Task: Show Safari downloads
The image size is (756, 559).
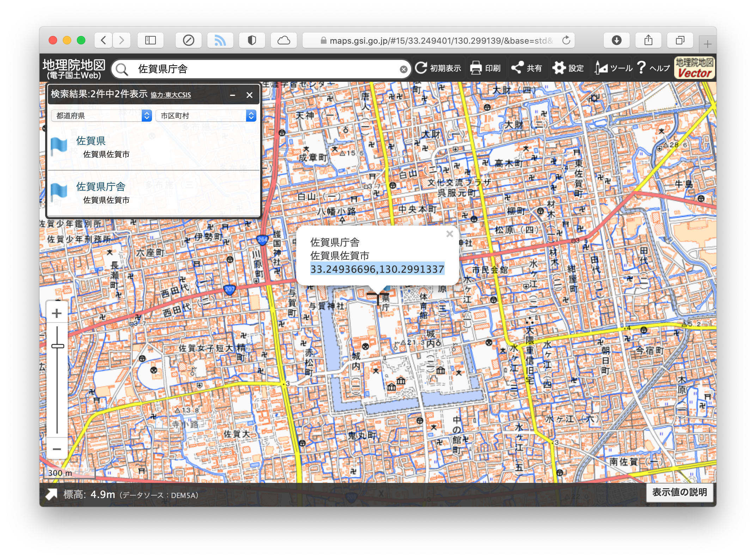Action: 617,40
